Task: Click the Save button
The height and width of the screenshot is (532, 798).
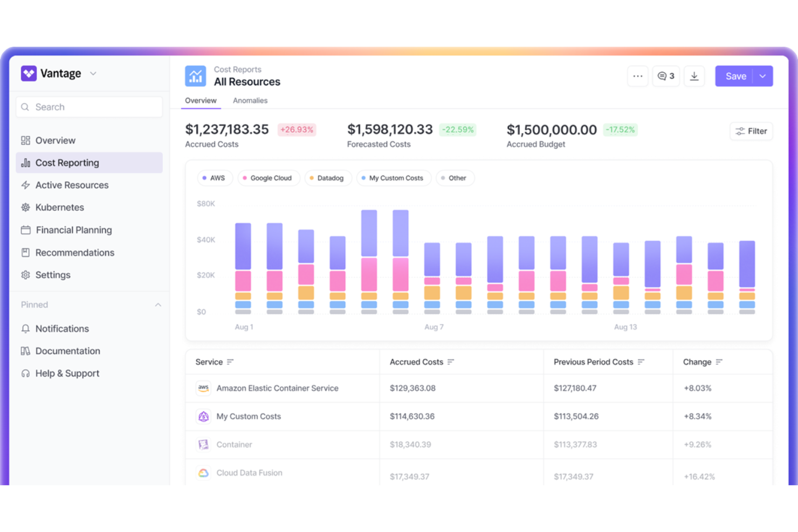Action: point(735,76)
